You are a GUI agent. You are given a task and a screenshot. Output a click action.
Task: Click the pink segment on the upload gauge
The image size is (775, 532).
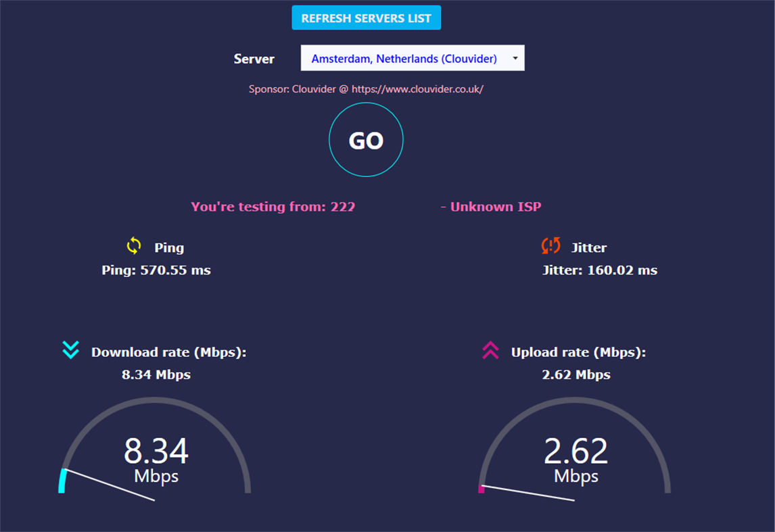[482, 488]
